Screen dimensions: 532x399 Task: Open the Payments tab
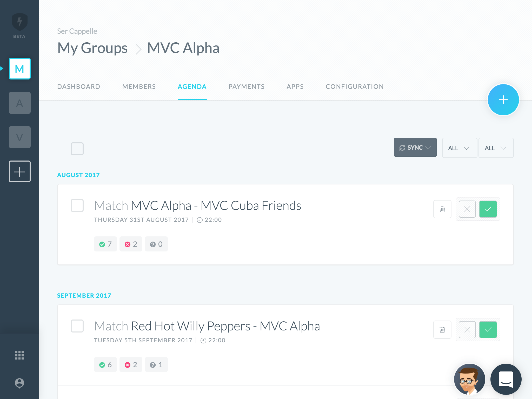click(247, 87)
